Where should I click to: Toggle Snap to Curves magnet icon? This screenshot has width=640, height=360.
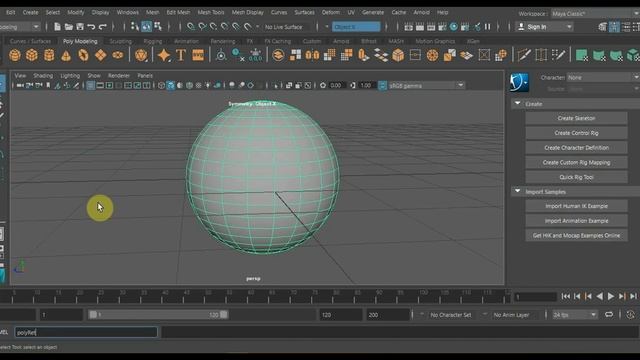pos(202,27)
